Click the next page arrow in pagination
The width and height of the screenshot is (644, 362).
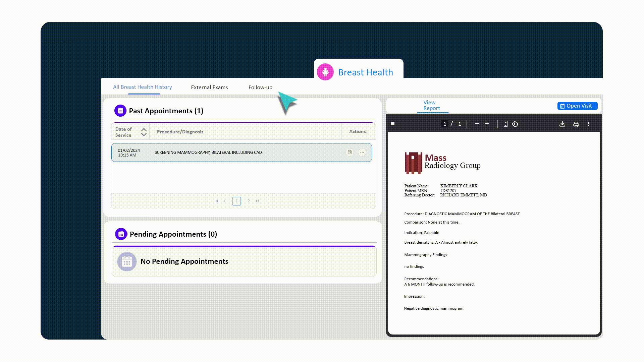pos(249,201)
